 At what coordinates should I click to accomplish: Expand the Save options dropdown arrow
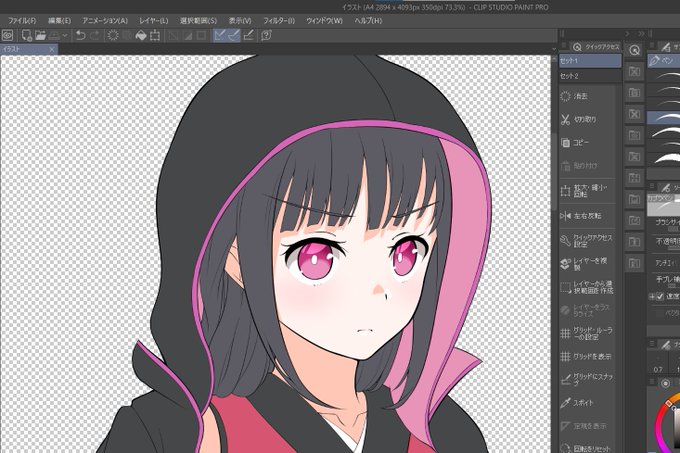pos(65,36)
